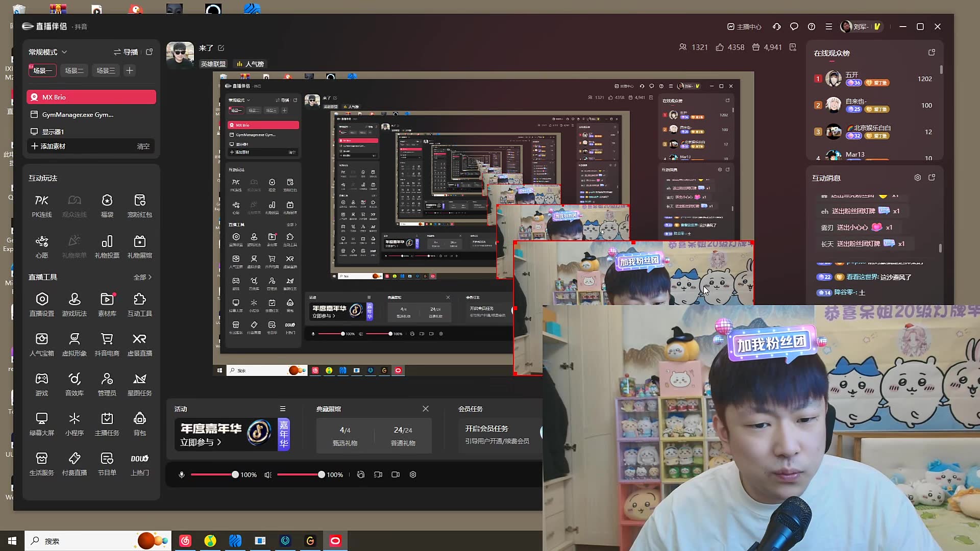Open the 刘军 user account menu
This screenshot has height=551, width=980.
[x=862, y=27]
